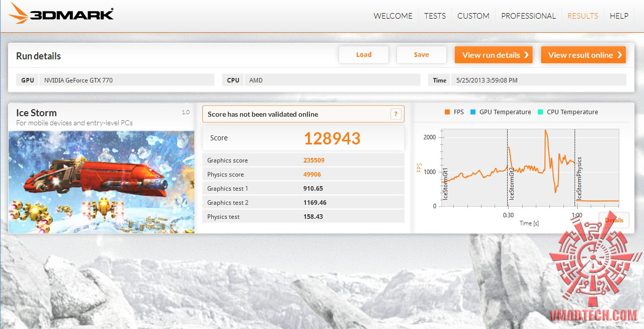Open the Help tab

(619, 16)
